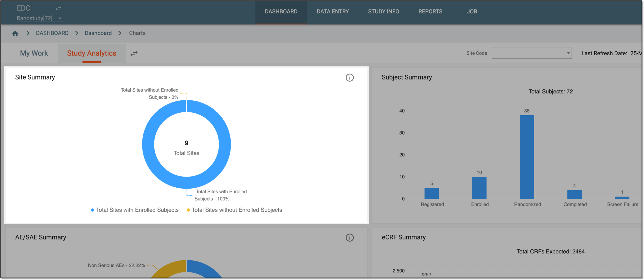Click the chevron after DASHBOARD breadcrumb
The width and height of the screenshot is (644, 280).
[77, 33]
